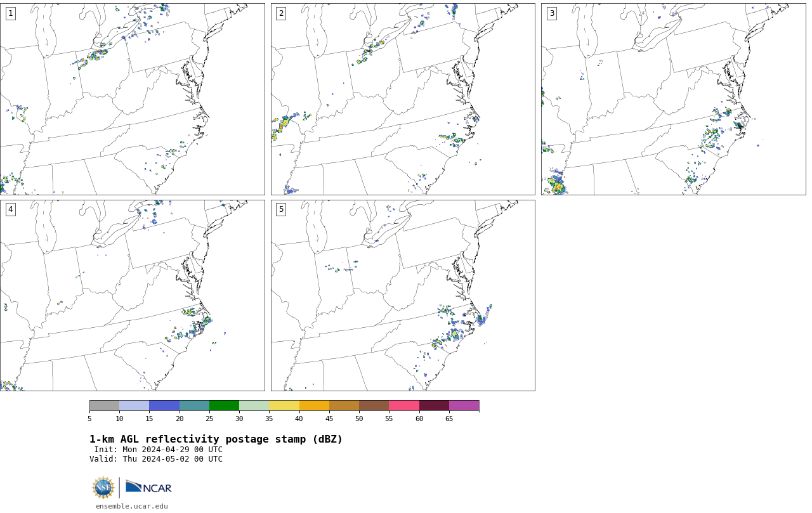
Task: Click the NCAR logo
Action: (148, 487)
